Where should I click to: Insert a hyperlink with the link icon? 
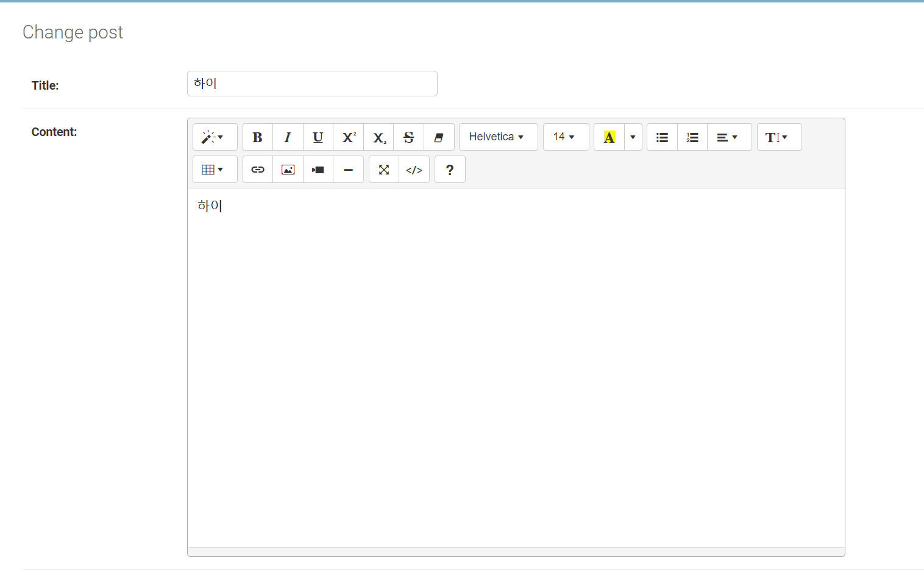pyautogui.click(x=258, y=170)
